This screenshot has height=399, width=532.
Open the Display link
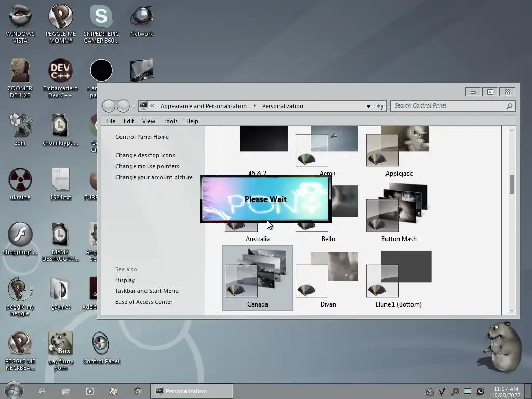tap(125, 280)
